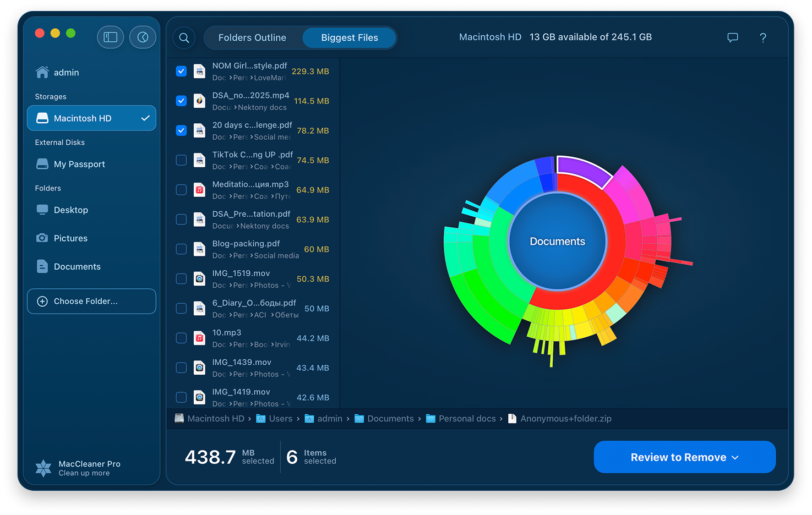Image resolution: width=812 pixels, height=515 pixels.
Task: Open the search magnifier icon
Action: coord(184,38)
